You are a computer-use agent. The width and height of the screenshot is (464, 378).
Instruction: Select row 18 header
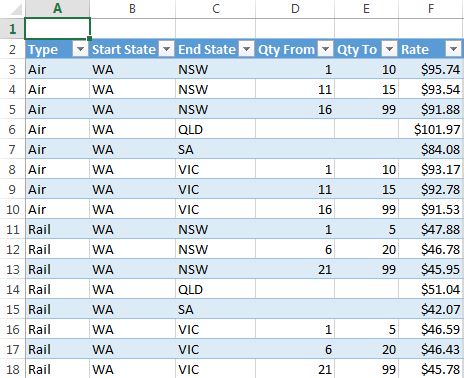tap(12, 369)
